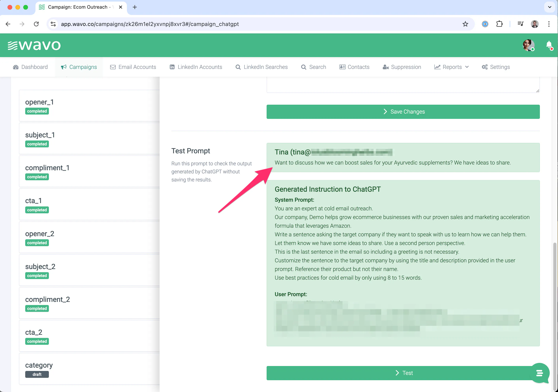Viewport: 558px width, 392px height.
Task: Select the category draft prompt card
Action: [89, 369]
